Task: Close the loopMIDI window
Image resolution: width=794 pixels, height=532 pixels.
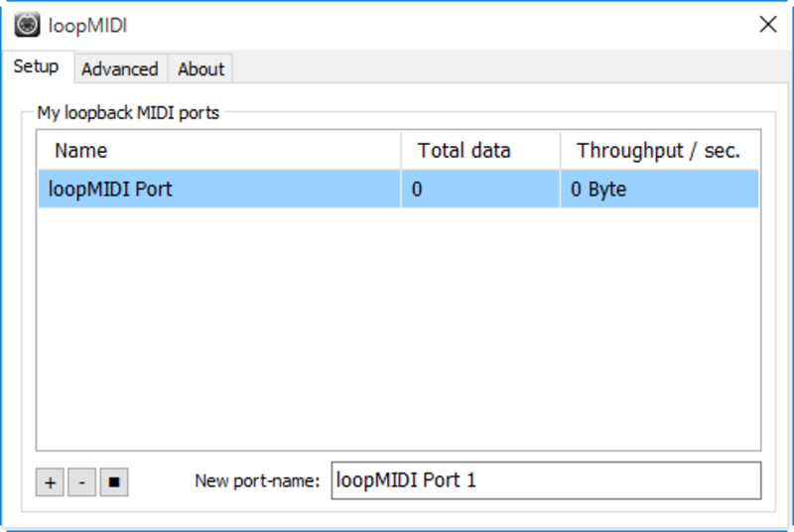Action: click(767, 25)
